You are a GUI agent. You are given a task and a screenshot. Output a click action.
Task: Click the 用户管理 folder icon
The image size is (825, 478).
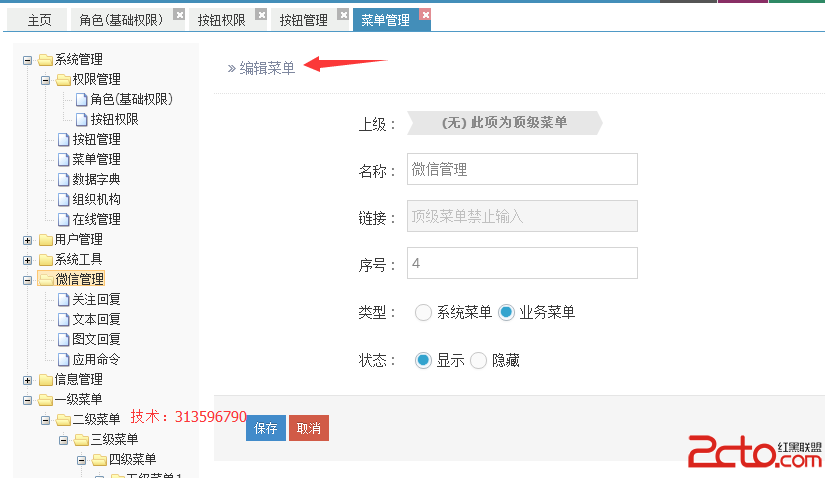point(46,240)
